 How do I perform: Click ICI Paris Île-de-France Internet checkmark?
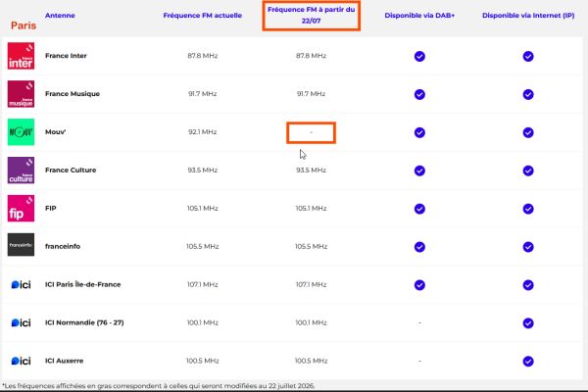tap(528, 285)
